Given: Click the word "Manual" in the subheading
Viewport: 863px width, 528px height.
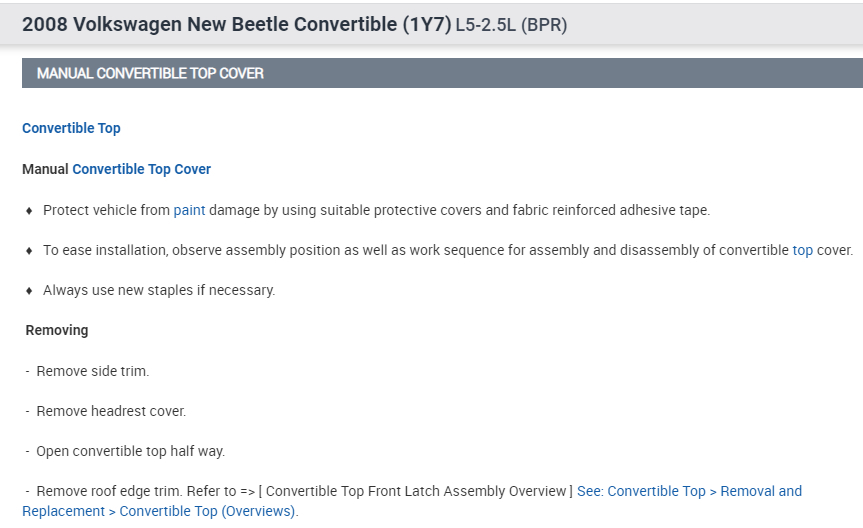Looking at the screenshot, I should click(x=45, y=169).
